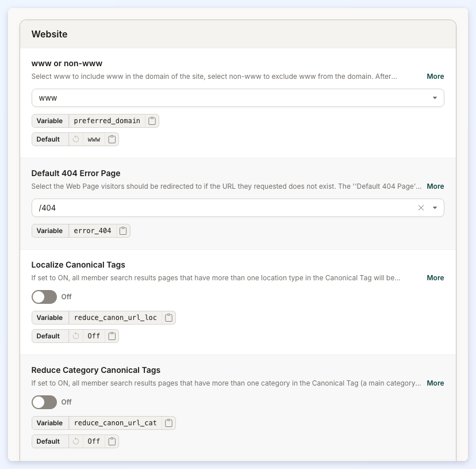Screen dimensions: 476x469
Task: Show more of Reduce Category Canonical Tags description
Action: [x=435, y=383]
